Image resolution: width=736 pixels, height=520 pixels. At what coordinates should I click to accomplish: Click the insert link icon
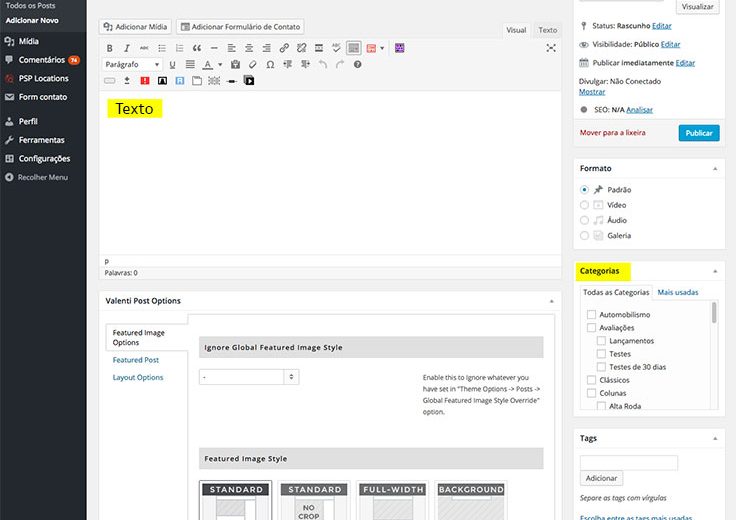point(285,48)
